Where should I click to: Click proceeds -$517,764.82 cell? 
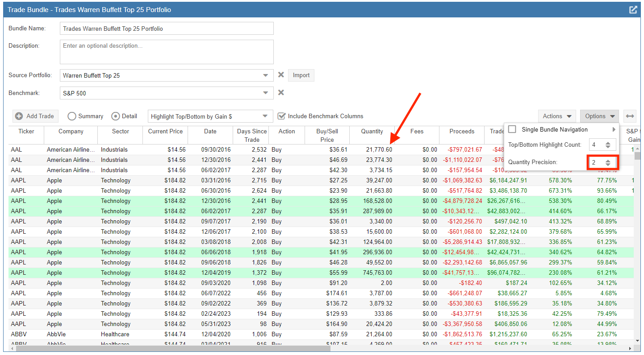coord(462,190)
